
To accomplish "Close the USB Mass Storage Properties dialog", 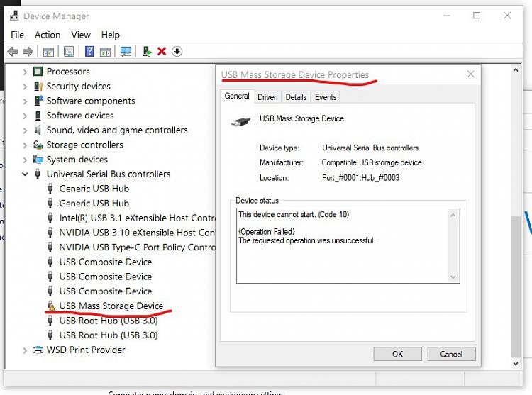I will coord(470,74).
